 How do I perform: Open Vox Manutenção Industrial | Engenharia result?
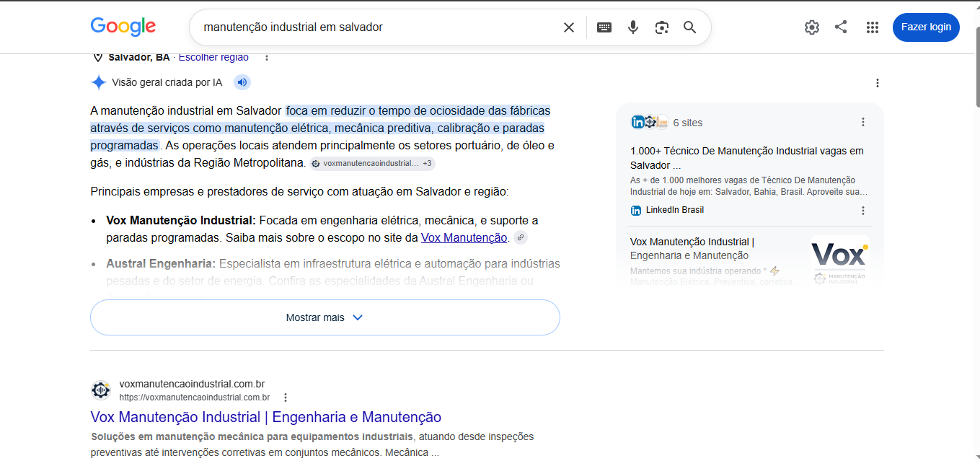[265, 417]
